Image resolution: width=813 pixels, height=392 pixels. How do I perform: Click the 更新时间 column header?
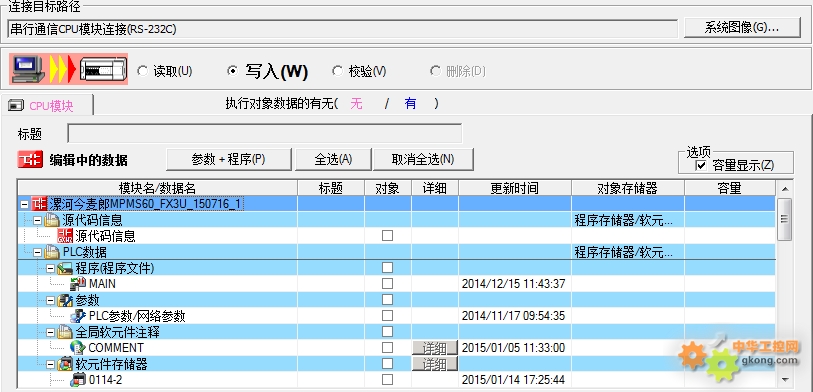[515, 188]
